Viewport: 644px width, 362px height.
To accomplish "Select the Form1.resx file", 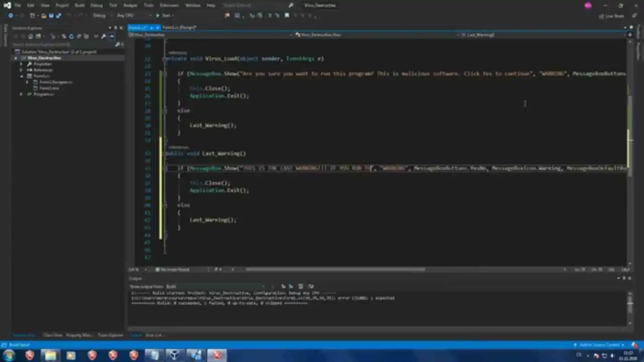I will (49, 88).
